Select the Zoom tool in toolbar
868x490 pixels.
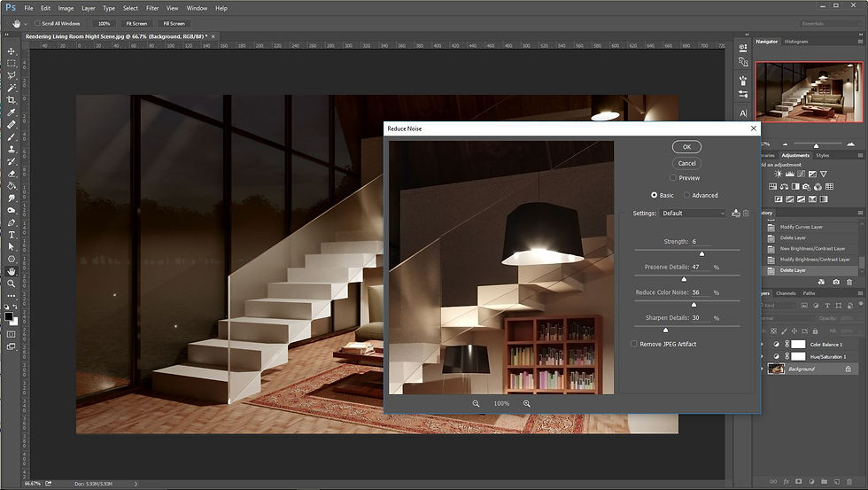[x=11, y=284]
